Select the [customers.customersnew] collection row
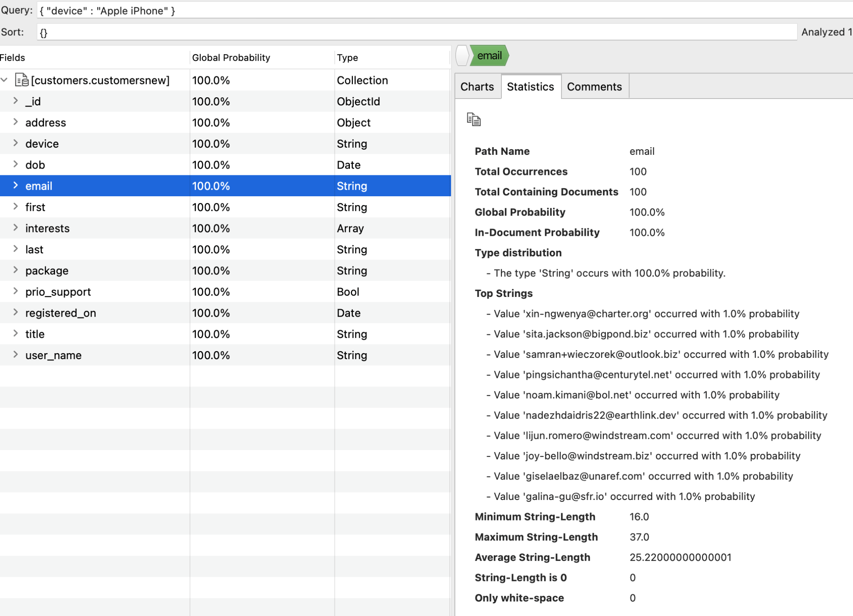853x616 pixels. pos(225,80)
